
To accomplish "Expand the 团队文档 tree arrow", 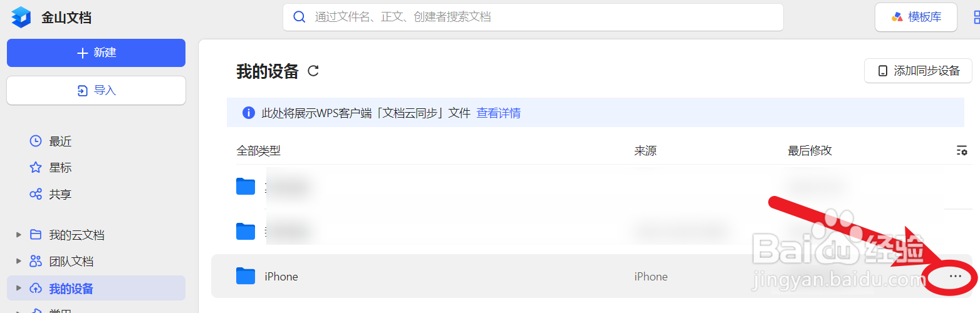I will pyautogui.click(x=18, y=262).
